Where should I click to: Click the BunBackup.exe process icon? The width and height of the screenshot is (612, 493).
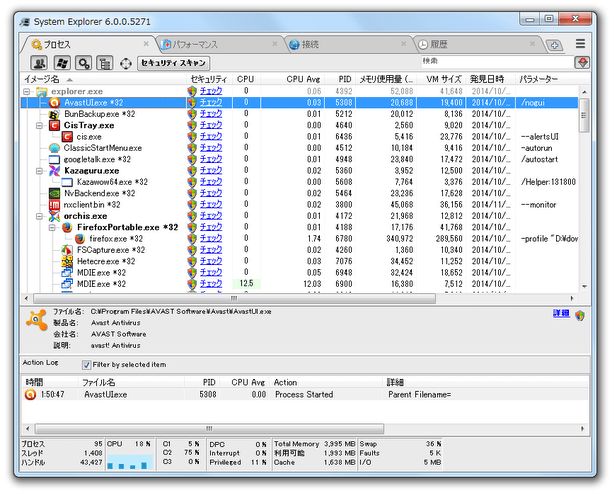pyautogui.click(x=55, y=114)
